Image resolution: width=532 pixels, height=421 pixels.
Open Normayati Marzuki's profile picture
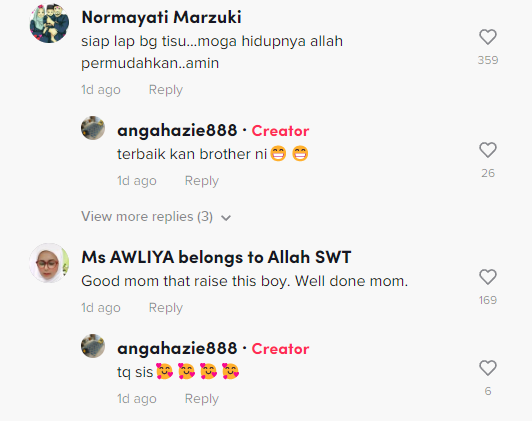[49, 23]
